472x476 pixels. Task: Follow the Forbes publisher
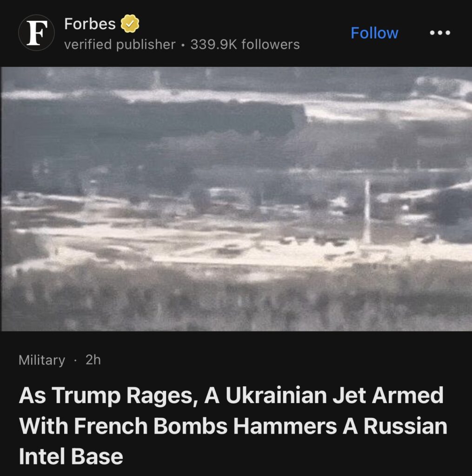374,33
